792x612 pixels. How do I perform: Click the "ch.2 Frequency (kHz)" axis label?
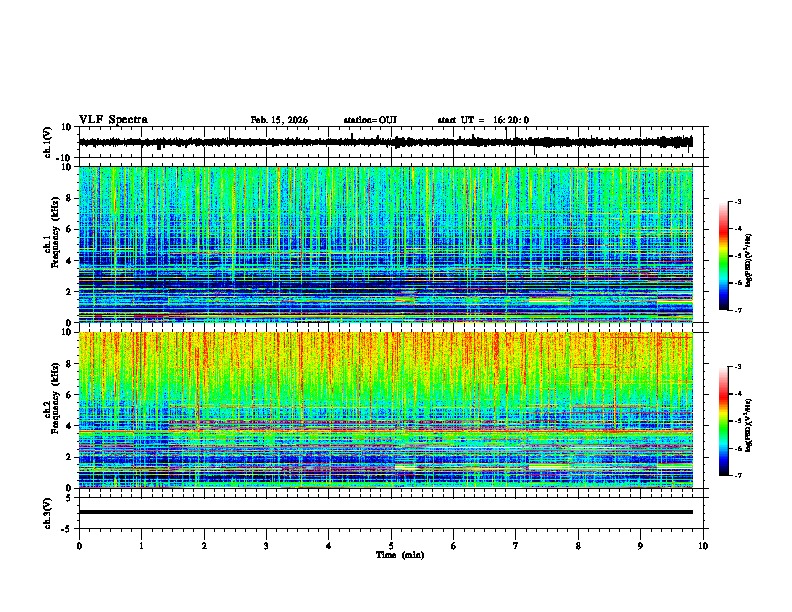click(51, 398)
